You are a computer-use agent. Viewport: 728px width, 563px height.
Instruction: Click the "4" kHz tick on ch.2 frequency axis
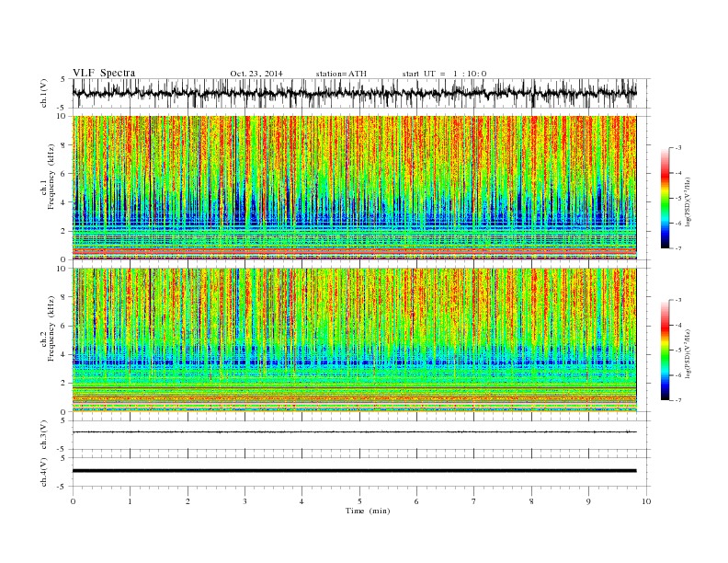(x=64, y=355)
